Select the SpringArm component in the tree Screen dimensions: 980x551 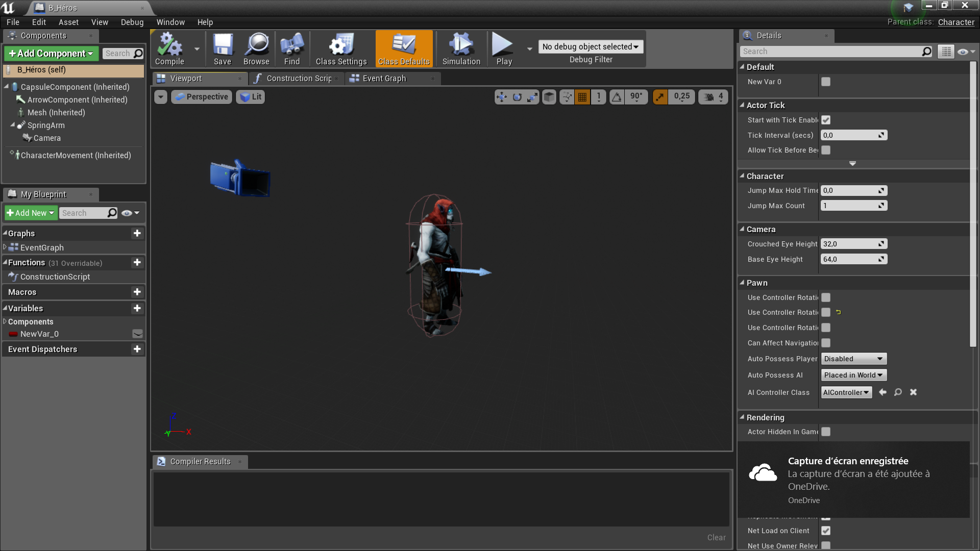click(45, 125)
